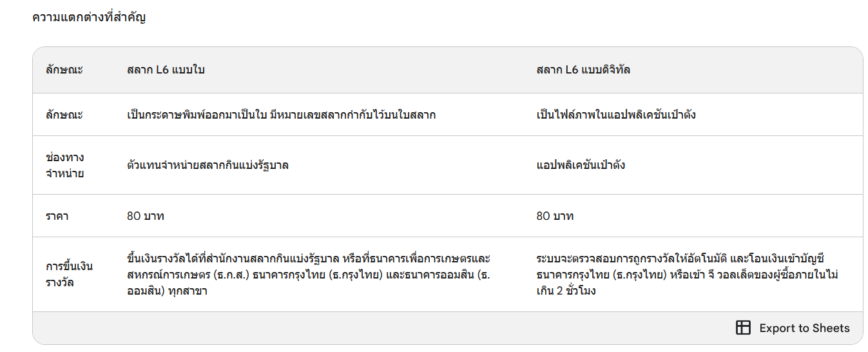Select the สลาก L6 แบบใบ column header
868x352 pixels.
coord(166,70)
